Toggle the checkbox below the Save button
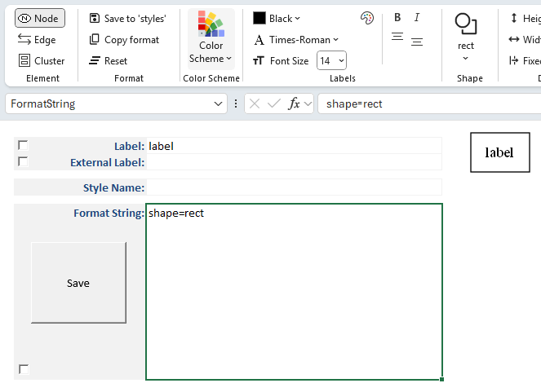 pos(23,369)
